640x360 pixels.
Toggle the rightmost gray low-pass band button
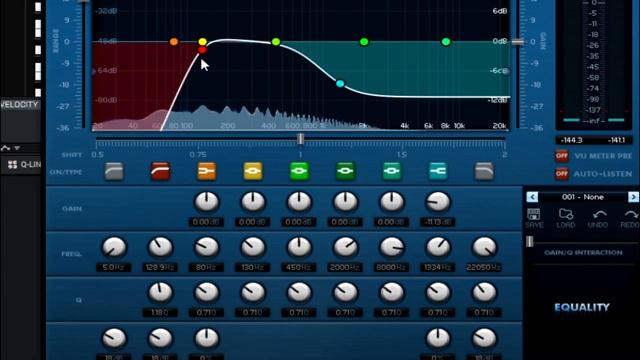(x=484, y=171)
